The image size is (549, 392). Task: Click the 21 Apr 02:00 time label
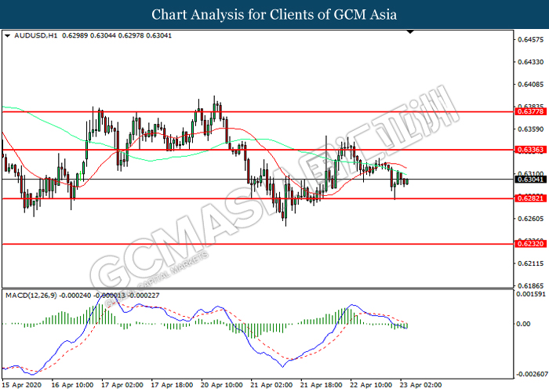point(271,385)
